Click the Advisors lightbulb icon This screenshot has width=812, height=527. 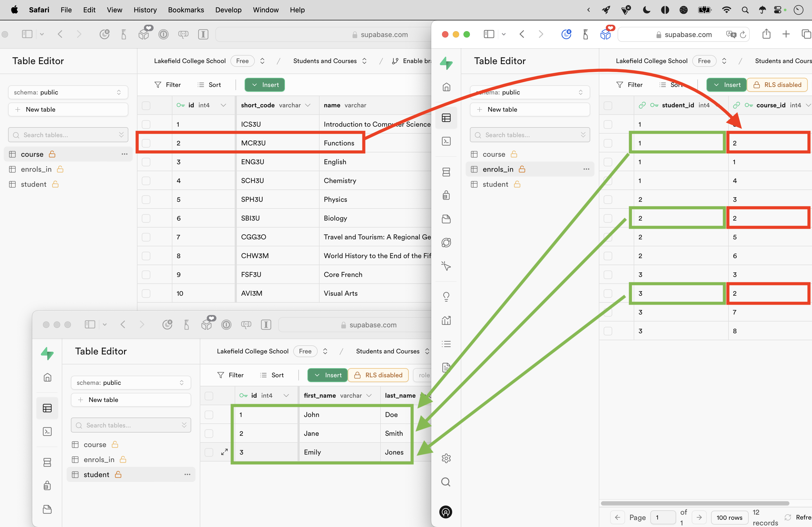tap(446, 296)
